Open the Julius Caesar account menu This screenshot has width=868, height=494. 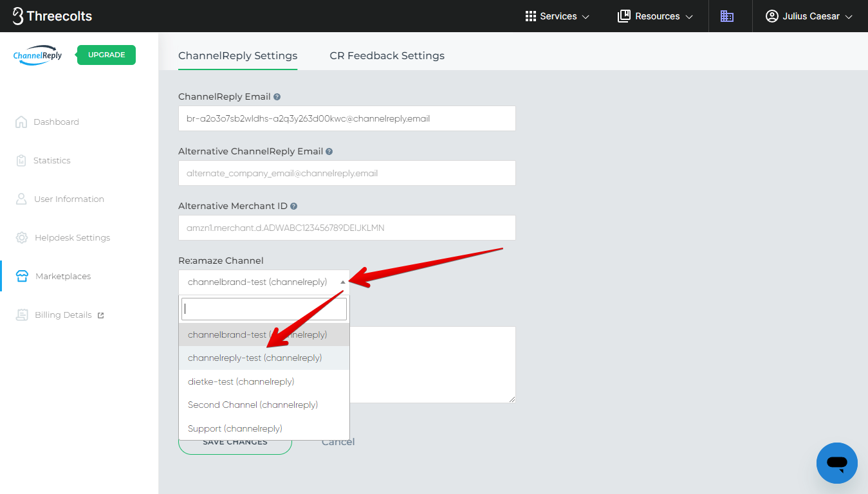coord(809,16)
